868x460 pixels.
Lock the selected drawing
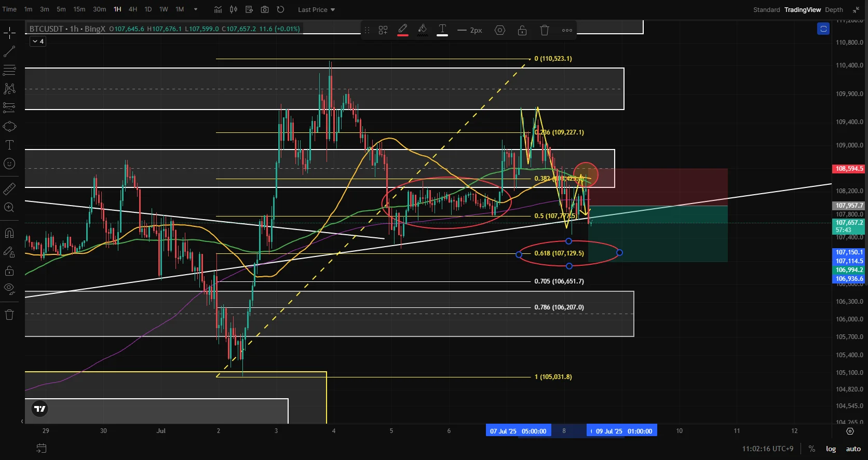pos(522,30)
